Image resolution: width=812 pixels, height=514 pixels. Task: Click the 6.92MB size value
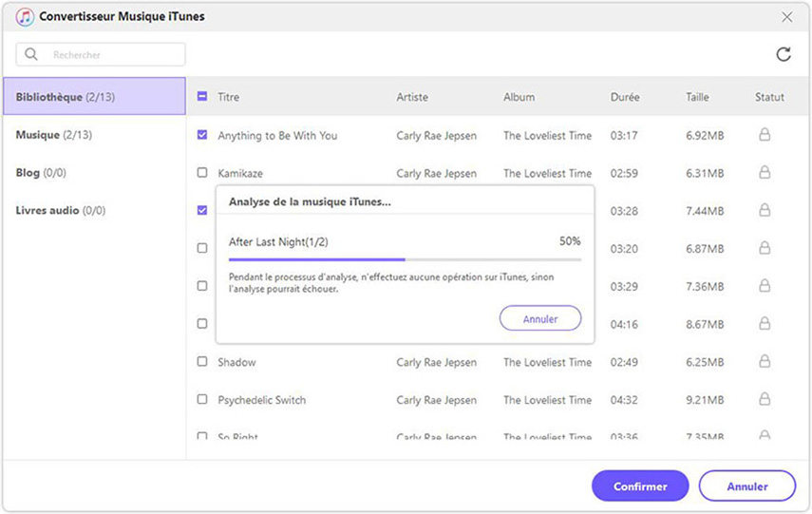[705, 136]
